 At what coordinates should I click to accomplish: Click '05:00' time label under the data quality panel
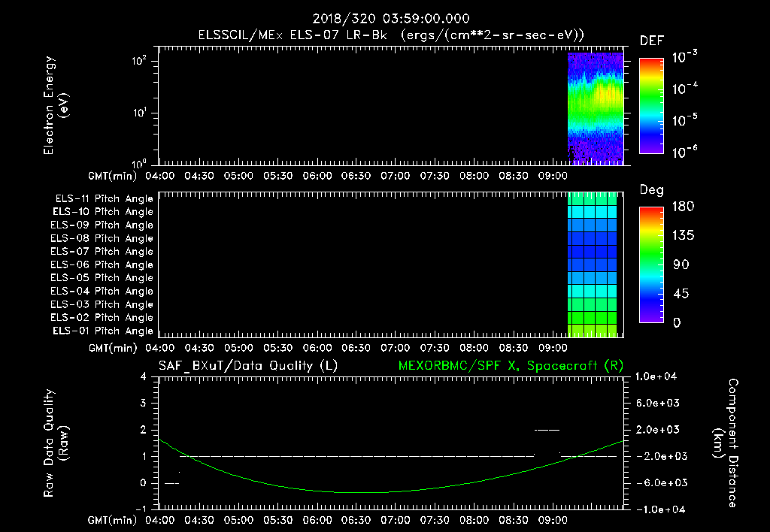(238, 520)
